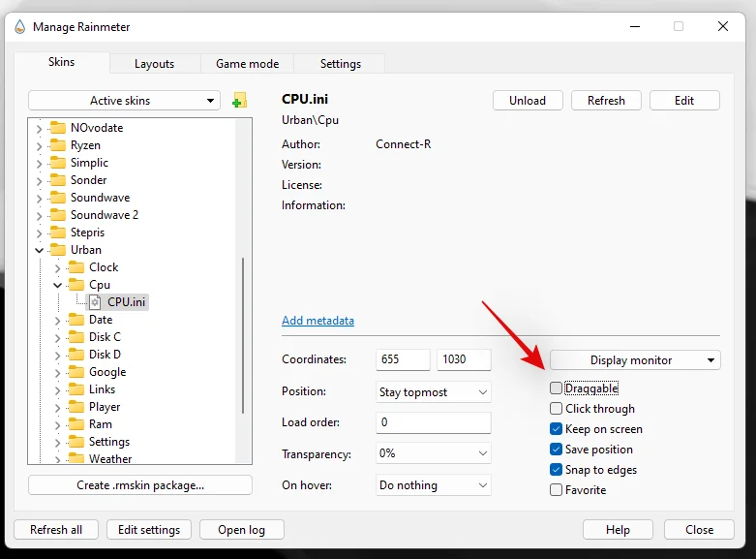Click the Refresh button
756x559 pixels.
pyautogui.click(x=606, y=101)
